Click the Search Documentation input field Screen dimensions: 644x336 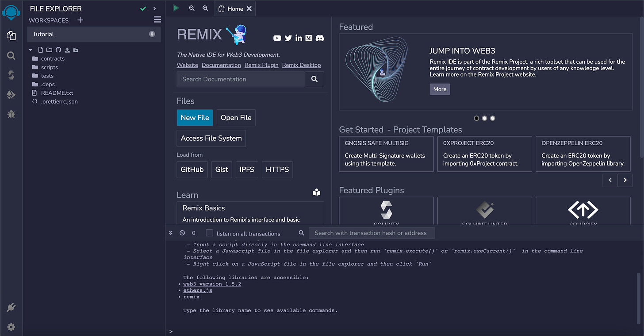(241, 79)
